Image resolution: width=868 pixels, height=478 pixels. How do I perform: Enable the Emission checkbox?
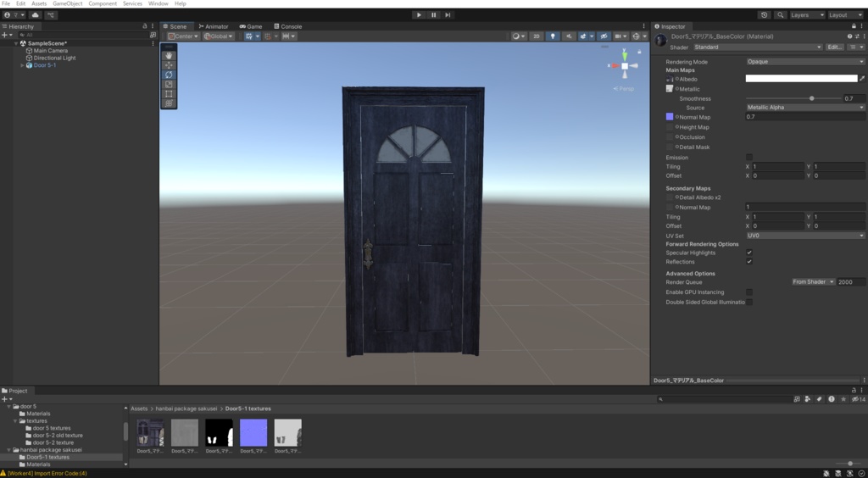pyautogui.click(x=749, y=157)
